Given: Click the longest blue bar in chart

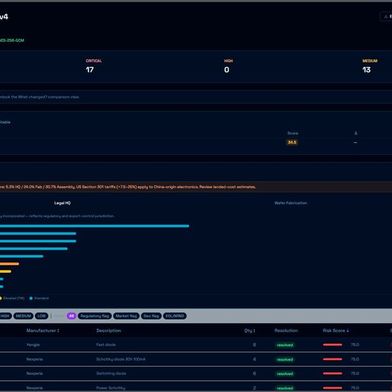Looking at the screenshot, I should coord(94,226).
